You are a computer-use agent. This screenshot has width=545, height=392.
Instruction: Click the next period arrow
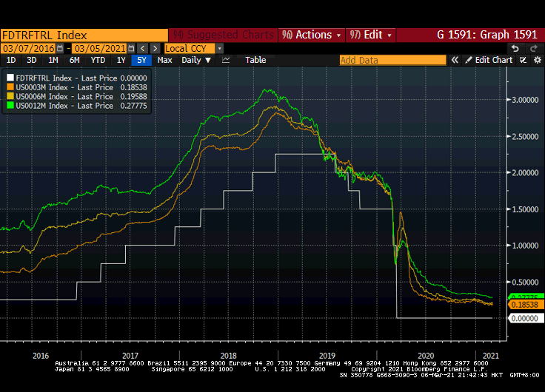tap(156, 48)
